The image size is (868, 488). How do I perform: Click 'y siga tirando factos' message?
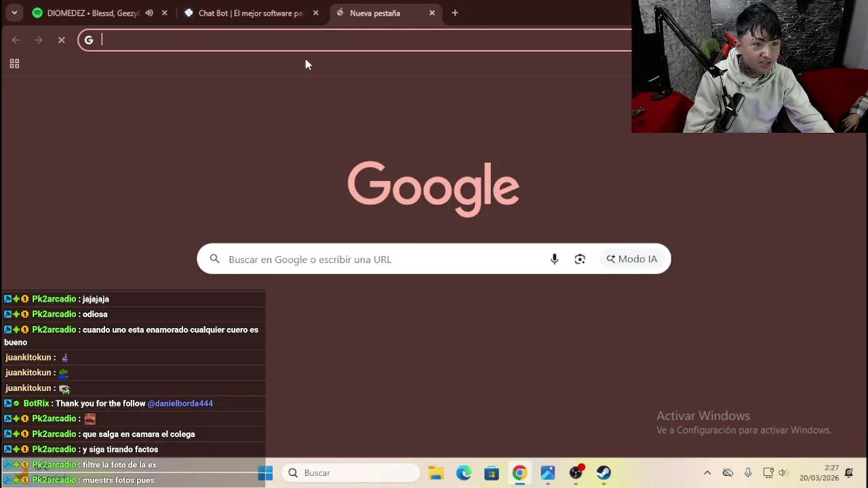(120, 449)
